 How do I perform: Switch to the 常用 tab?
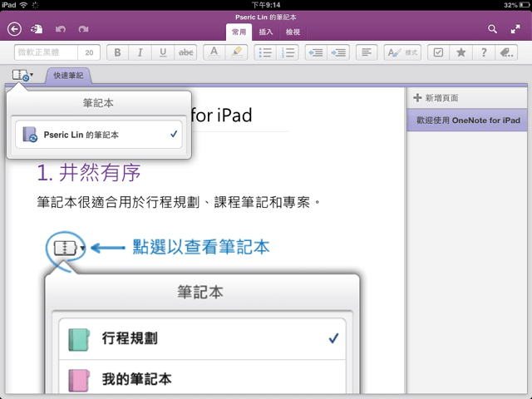click(239, 32)
